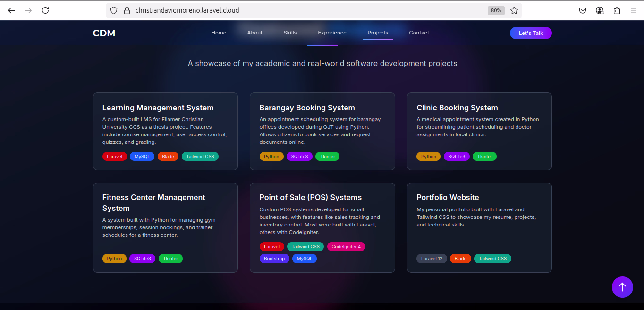Open the Firefox account profile icon
This screenshot has width=644, height=310.
click(600, 10)
